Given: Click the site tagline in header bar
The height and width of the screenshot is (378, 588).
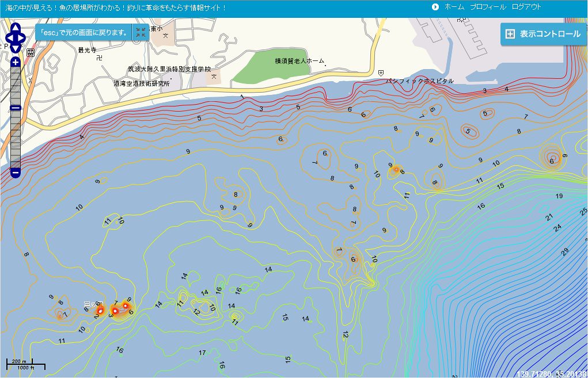Looking at the screenshot, I should [x=116, y=7].
